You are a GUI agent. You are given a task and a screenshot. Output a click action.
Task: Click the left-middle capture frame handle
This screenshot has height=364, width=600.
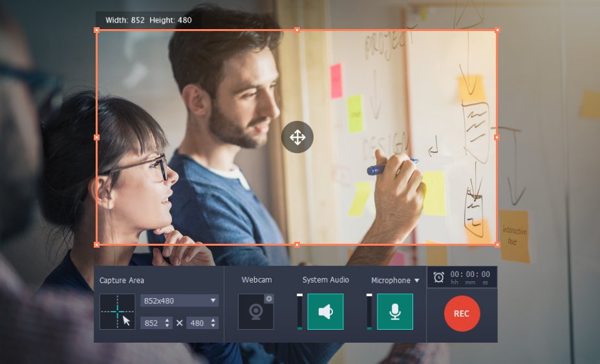[x=97, y=137]
